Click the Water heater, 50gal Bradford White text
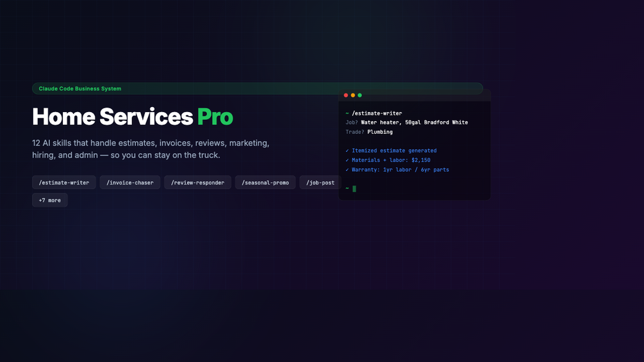The image size is (644, 362). [415, 122]
